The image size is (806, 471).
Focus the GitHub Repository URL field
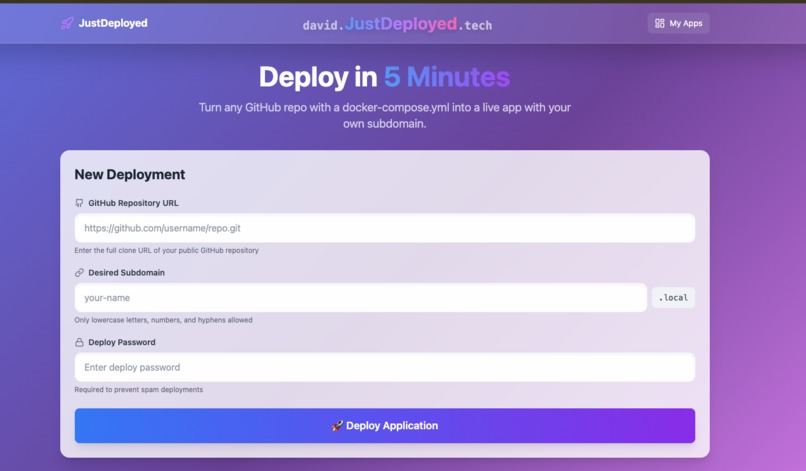click(x=384, y=228)
